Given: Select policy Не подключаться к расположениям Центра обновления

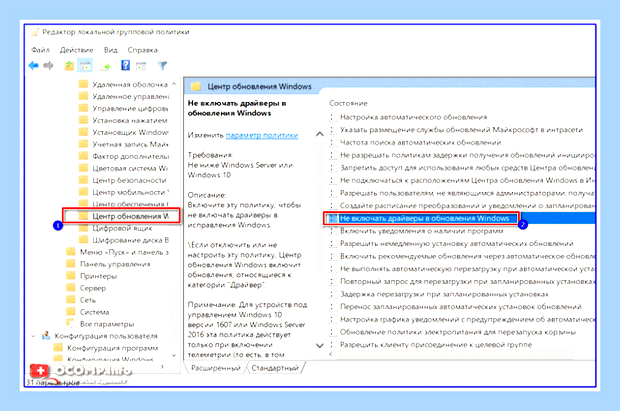Looking at the screenshot, I should pos(467,180).
